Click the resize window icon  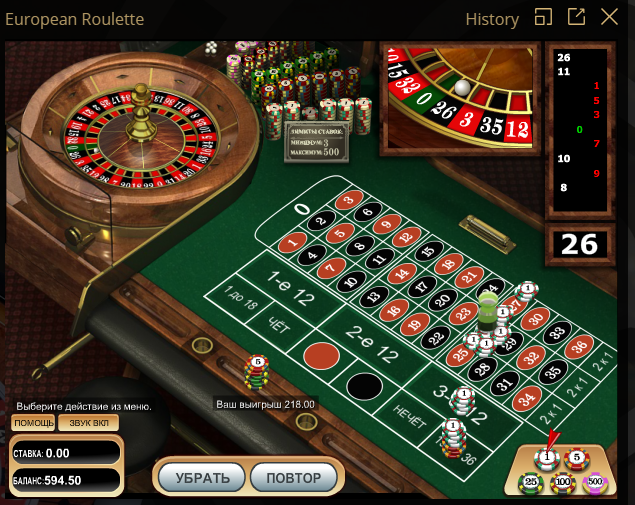point(543,17)
